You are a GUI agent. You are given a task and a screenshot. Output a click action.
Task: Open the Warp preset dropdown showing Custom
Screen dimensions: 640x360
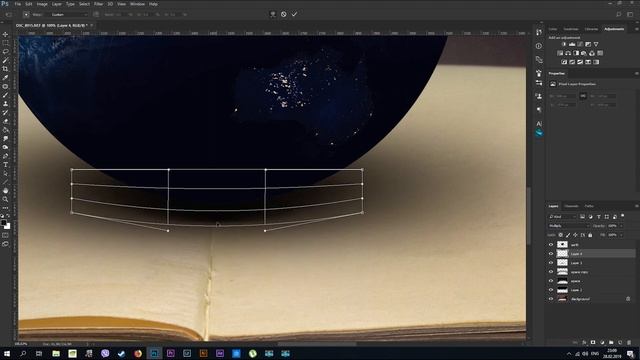point(69,14)
